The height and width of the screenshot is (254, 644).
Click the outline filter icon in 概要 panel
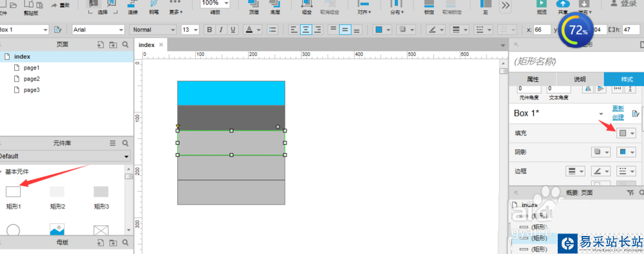pyautogui.click(x=630, y=192)
